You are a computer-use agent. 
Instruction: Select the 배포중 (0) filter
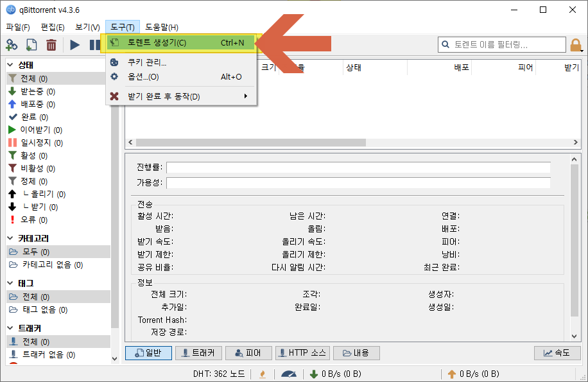click(58, 104)
